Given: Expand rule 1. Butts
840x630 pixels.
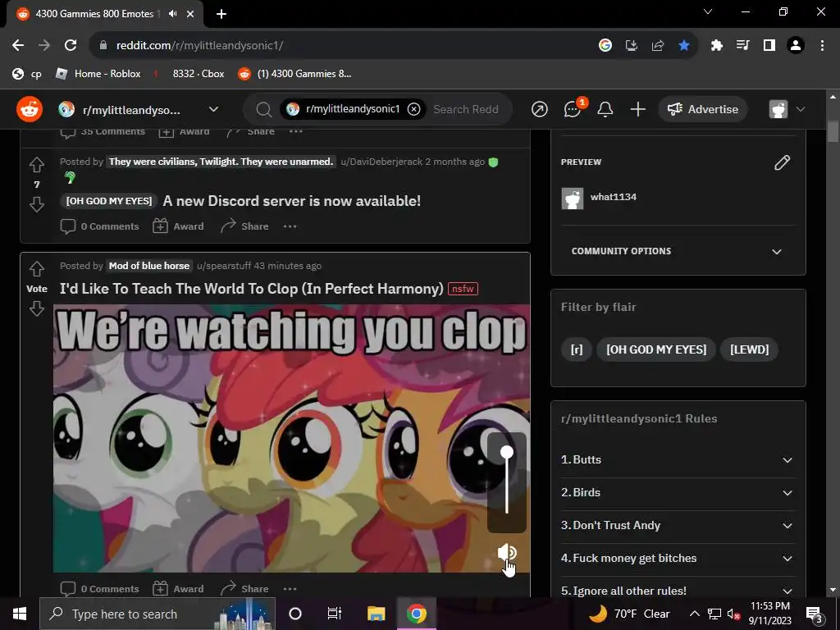Looking at the screenshot, I should [678, 459].
